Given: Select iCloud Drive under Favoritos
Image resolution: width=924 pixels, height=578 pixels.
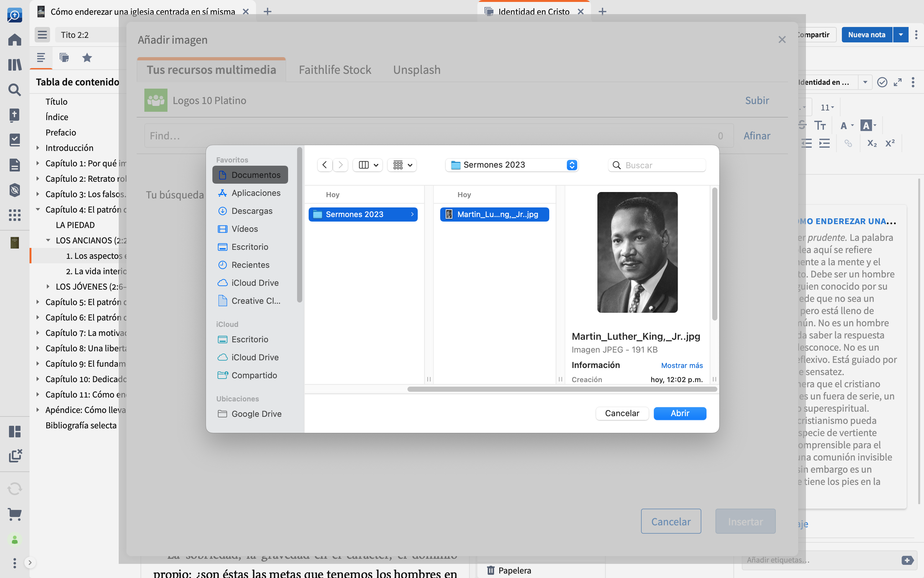Looking at the screenshot, I should coord(250,283).
